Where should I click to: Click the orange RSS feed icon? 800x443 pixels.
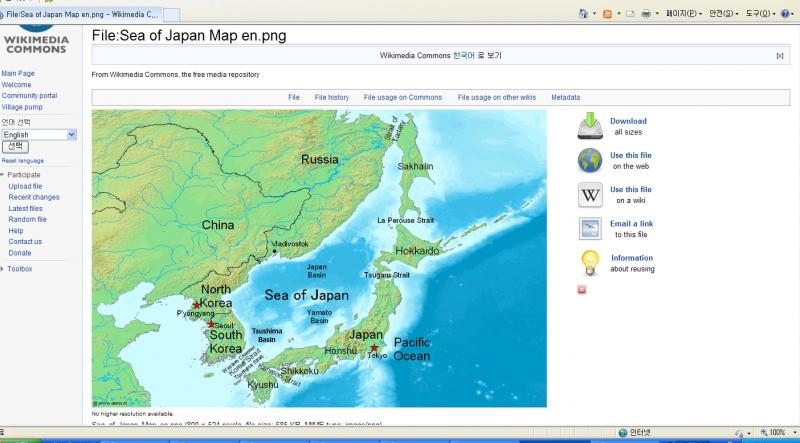(607, 14)
